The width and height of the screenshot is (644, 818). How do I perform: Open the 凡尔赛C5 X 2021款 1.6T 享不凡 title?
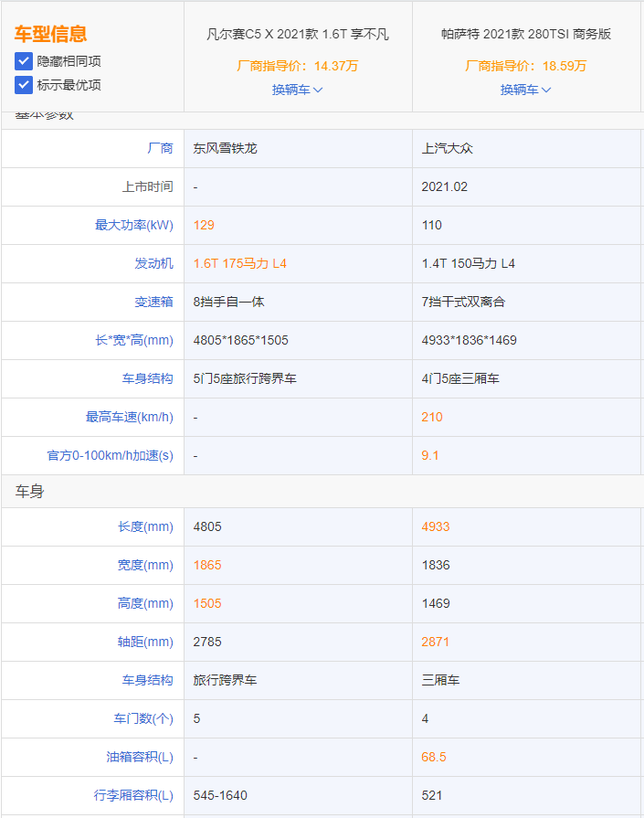tap(298, 35)
